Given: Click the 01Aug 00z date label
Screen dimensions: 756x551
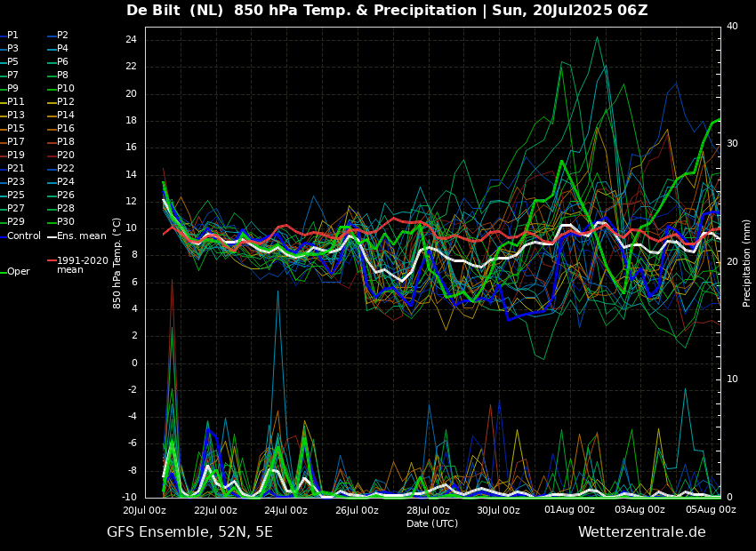Looking at the screenshot, I should click(x=569, y=509).
